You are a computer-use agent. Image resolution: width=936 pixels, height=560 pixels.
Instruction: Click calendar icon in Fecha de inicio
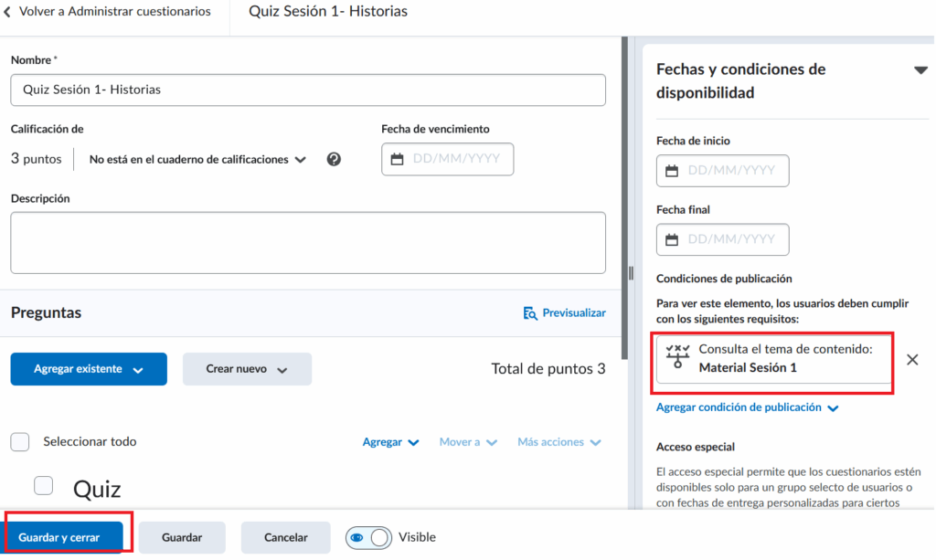(x=672, y=171)
